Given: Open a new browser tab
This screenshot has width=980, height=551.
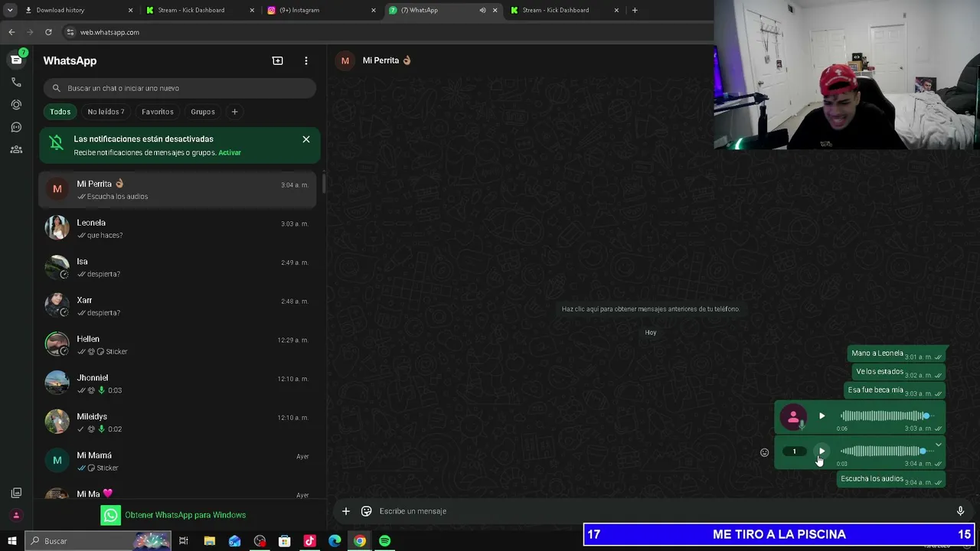Looking at the screenshot, I should point(635,10).
